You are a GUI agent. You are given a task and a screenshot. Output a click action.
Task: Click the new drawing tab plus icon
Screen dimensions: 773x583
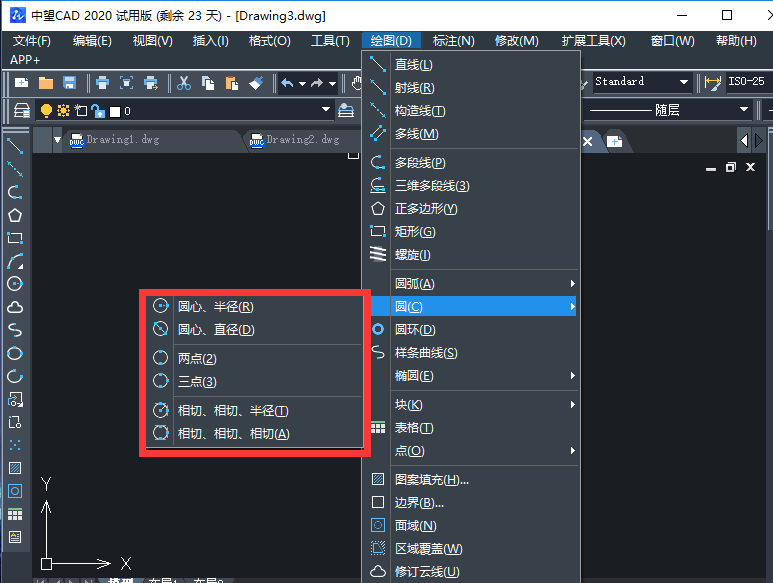pyautogui.click(x=614, y=141)
